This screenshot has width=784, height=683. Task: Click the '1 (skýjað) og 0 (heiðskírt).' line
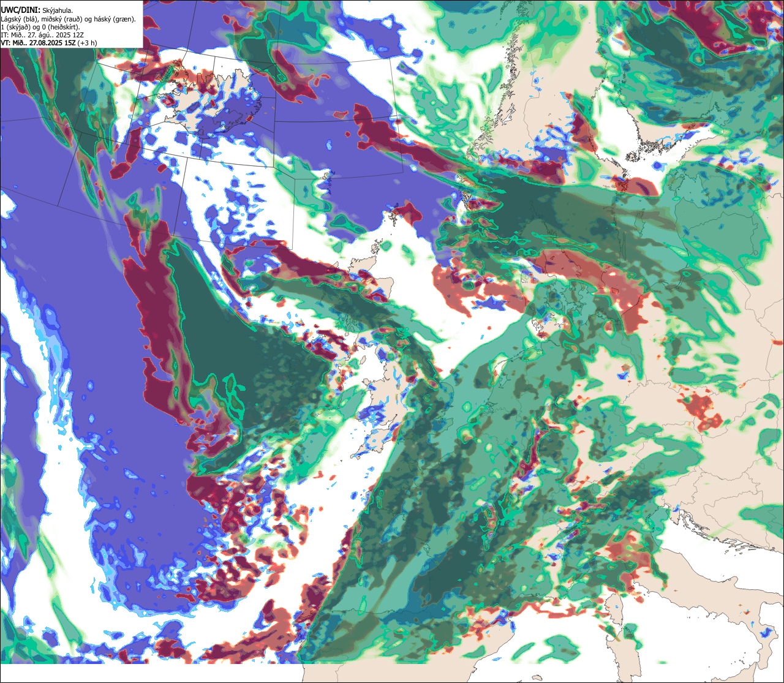[40, 27]
